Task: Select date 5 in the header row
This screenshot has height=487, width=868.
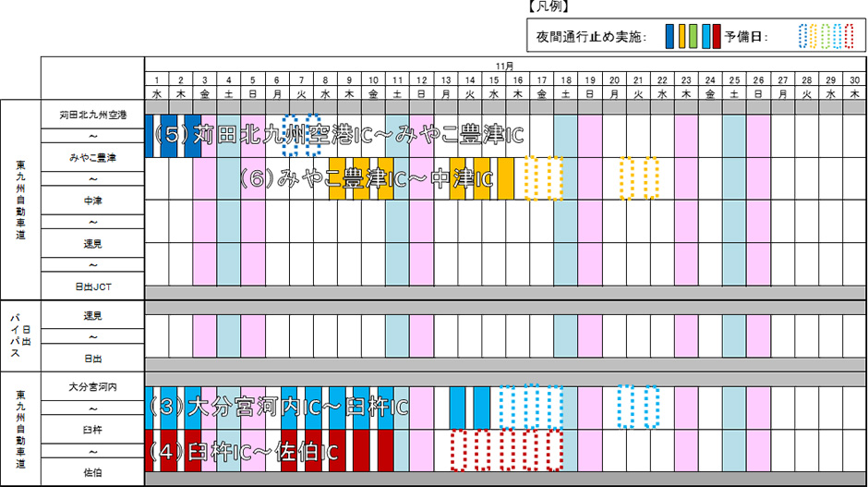Action: 252,80
